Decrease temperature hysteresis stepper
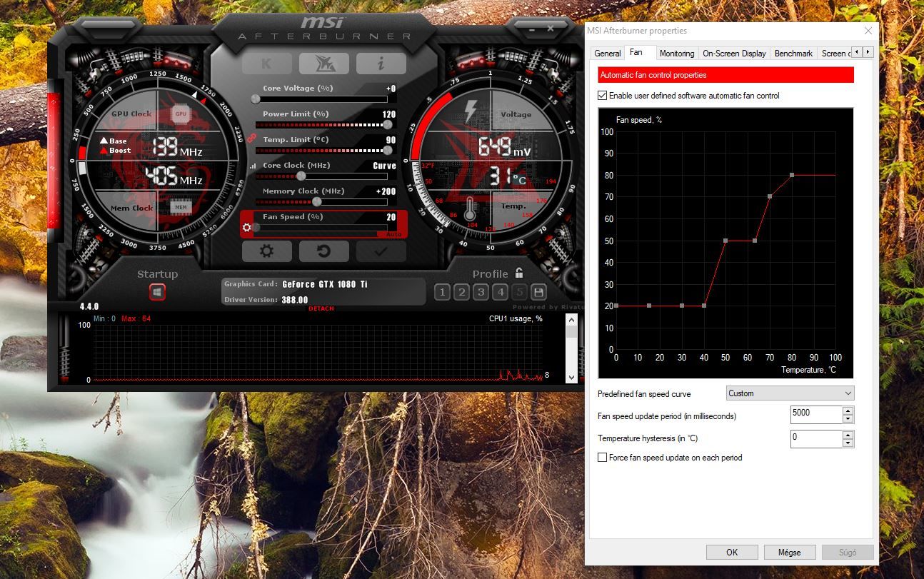The width and height of the screenshot is (924, 579). 848,443
